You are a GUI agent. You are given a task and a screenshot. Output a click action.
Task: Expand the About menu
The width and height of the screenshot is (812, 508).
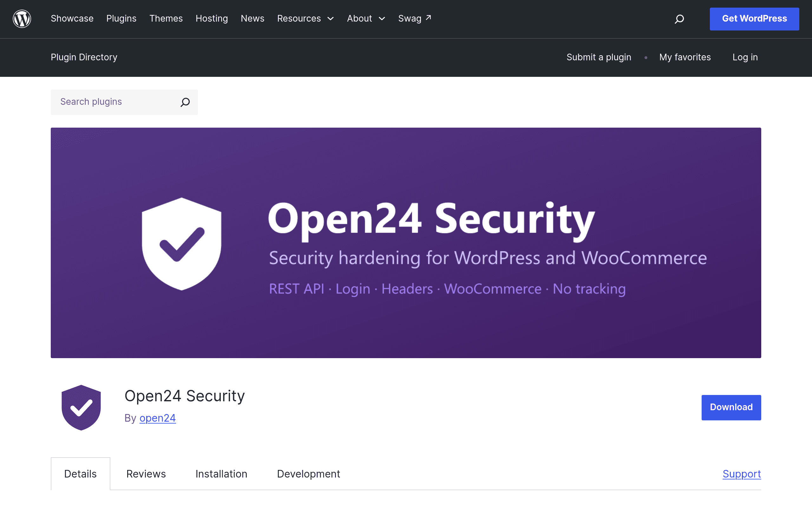click(366, 19)
